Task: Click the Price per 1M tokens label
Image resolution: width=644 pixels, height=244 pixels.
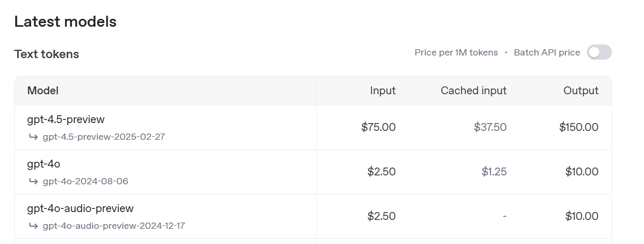Action: point(456,52)
